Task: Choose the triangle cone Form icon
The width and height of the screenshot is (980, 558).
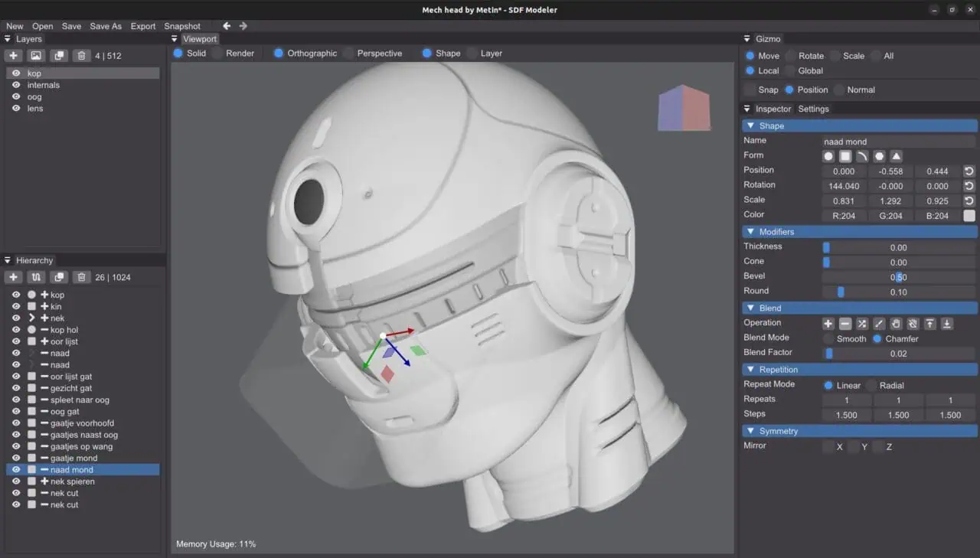Action: tap(896, 156)
